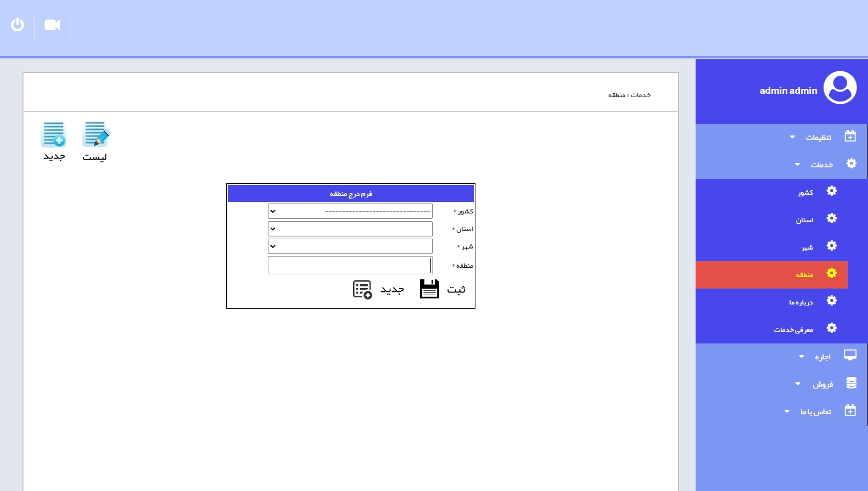The image size is (868, 491).
Task: Click the power logout icon
Action: click(x=18, y=25)
